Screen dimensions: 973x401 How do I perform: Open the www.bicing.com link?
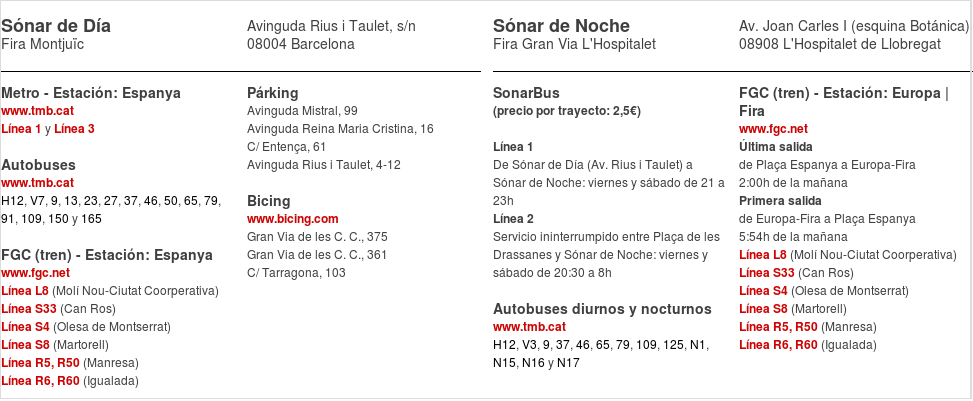(293, 219)
